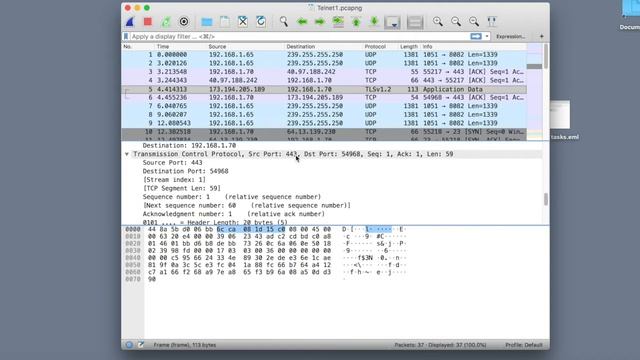Sort packets by Time column
The width and height of the screenshot is (640, 360).
(x=181, y=47)
